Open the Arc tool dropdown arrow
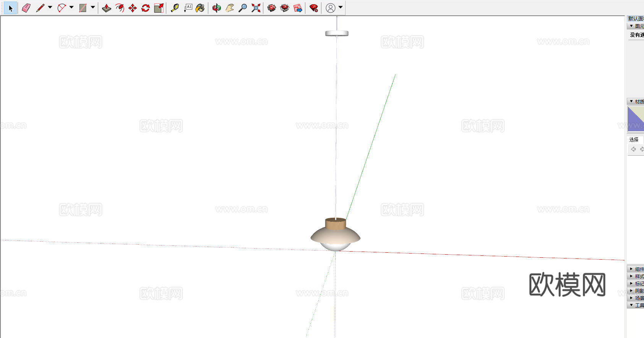 pyautogui.click(x=71, y=7)
